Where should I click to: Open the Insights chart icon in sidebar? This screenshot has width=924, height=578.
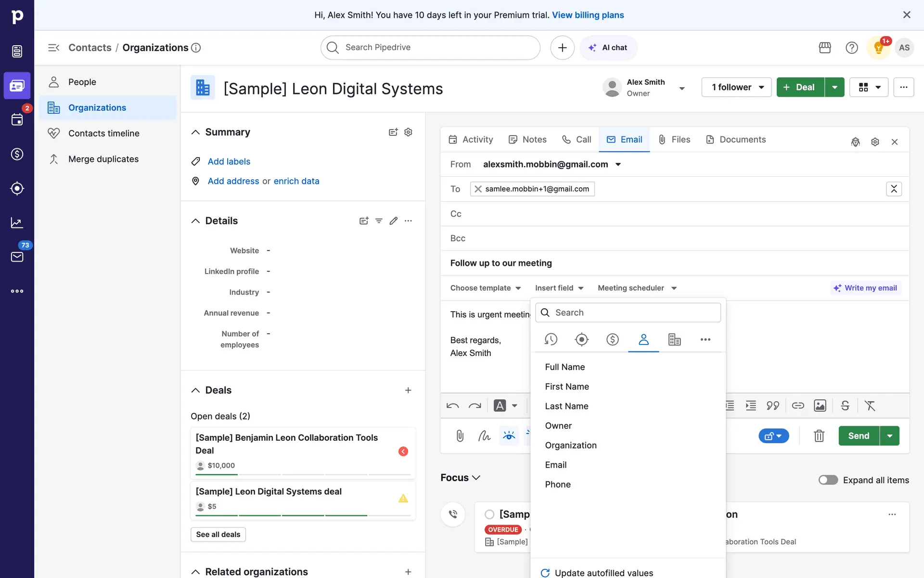click(x=17, y=223)
